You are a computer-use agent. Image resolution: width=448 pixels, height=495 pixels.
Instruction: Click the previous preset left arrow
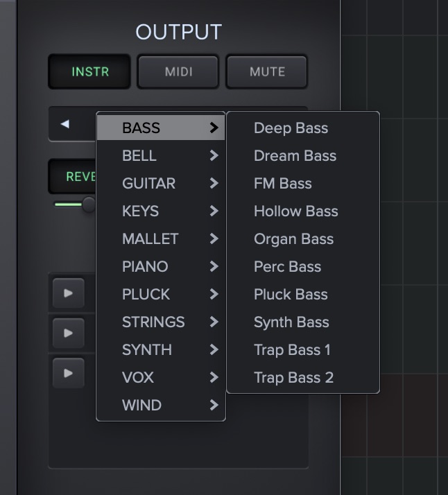tap(65, 124)
